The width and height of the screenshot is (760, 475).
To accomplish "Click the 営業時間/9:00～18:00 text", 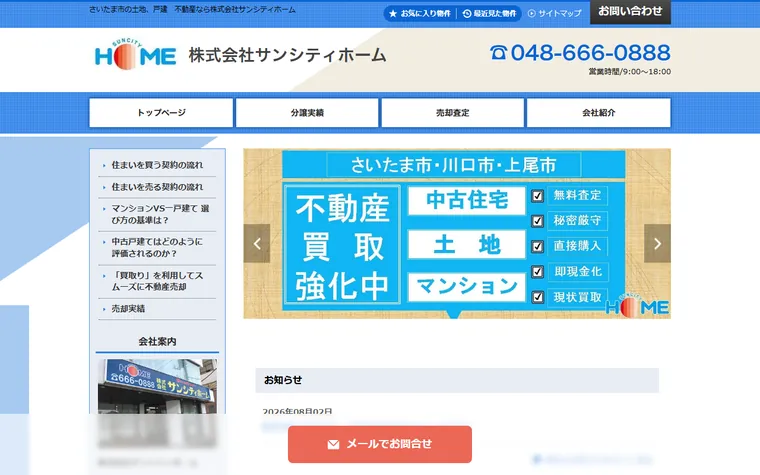I will pyautogui.click(x=630, y=72).
